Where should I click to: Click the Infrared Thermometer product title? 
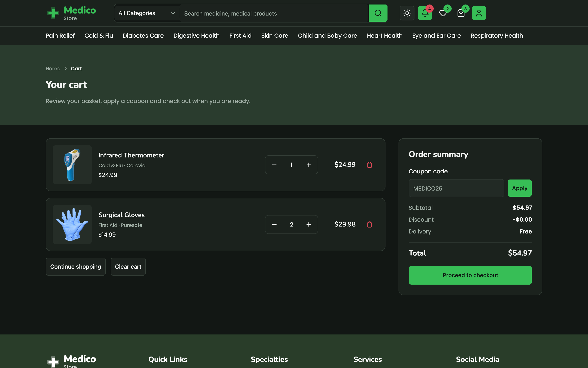(131, 155)
